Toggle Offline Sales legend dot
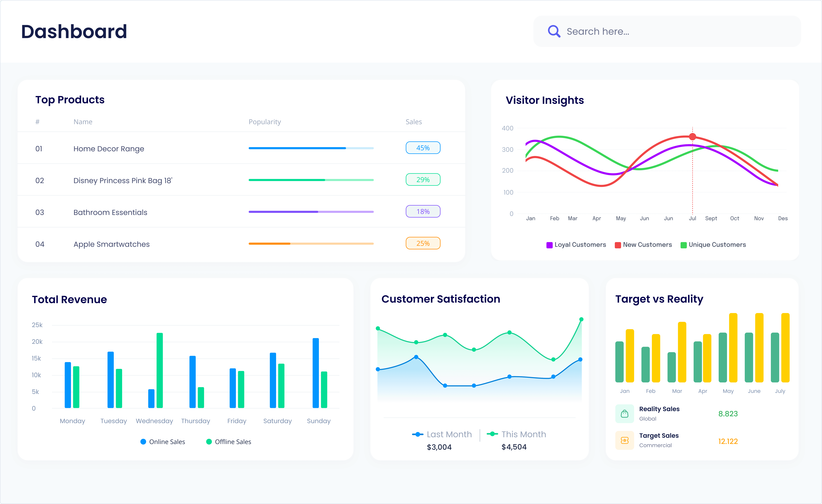 [x=209, y=442]
